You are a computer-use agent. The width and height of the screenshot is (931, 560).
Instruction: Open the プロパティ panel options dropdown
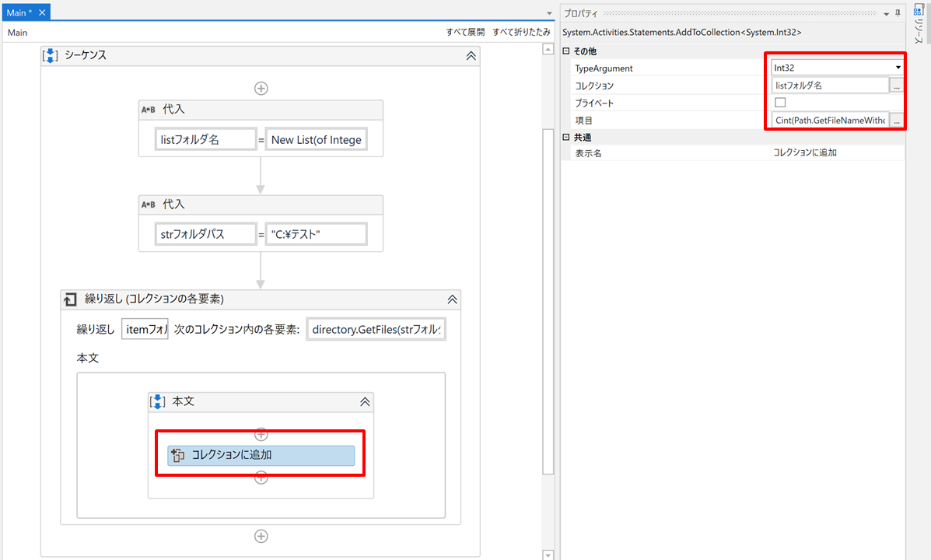[x=886, y=13]
